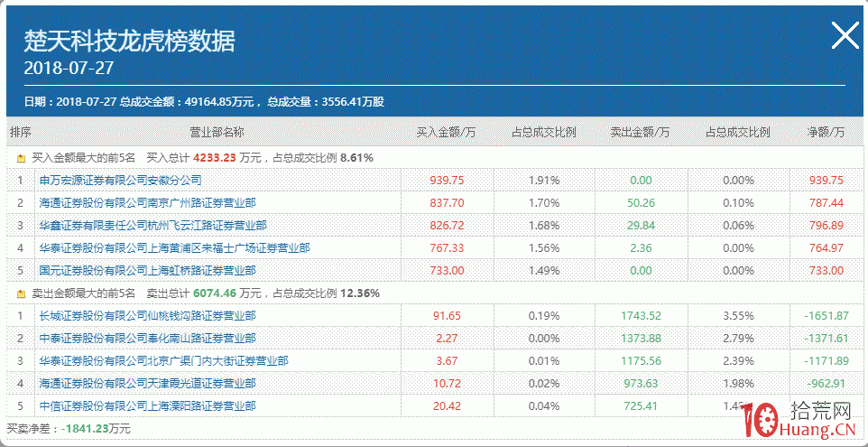Select the net amount -1651.87 cell
Viewport: 868px width, 447px height.
pos(826,316)
